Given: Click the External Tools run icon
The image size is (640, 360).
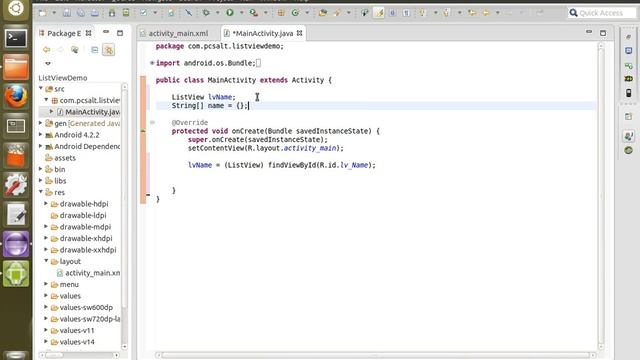Looking at the screenshot, I should [254, 13].
